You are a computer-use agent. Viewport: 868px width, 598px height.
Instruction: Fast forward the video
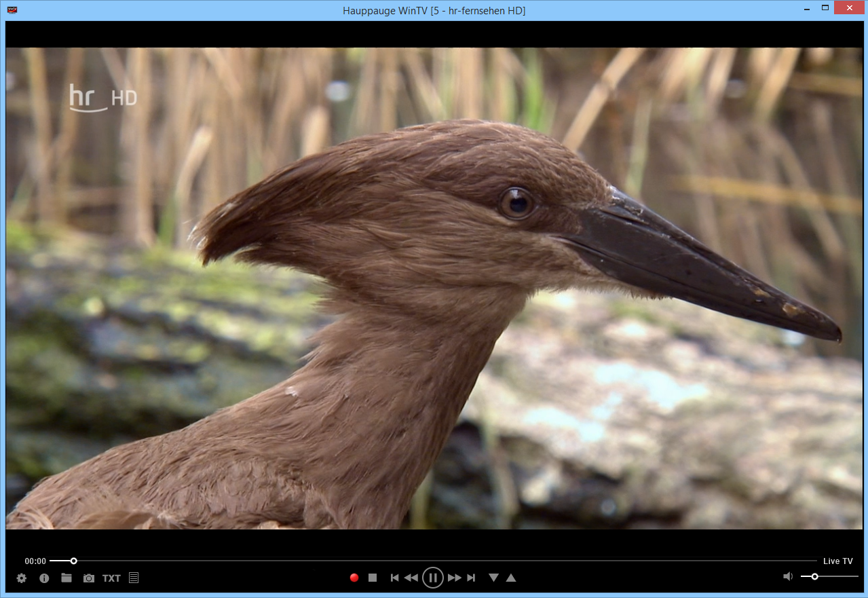point(455,578)
